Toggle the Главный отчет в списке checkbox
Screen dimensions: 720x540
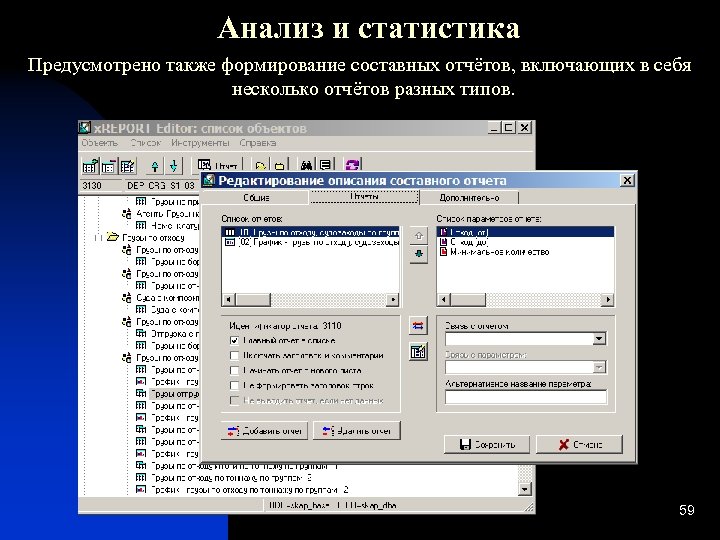[x=235, y=341]
